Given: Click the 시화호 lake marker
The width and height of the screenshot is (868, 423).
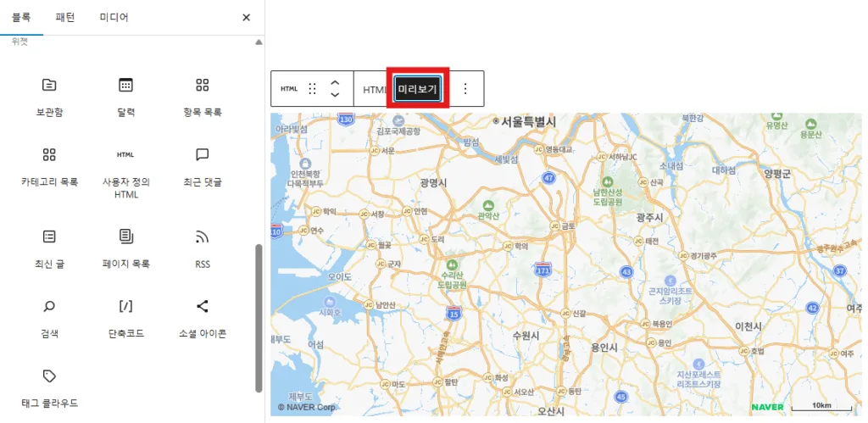Looking at the screenshot, I should 330,306.
